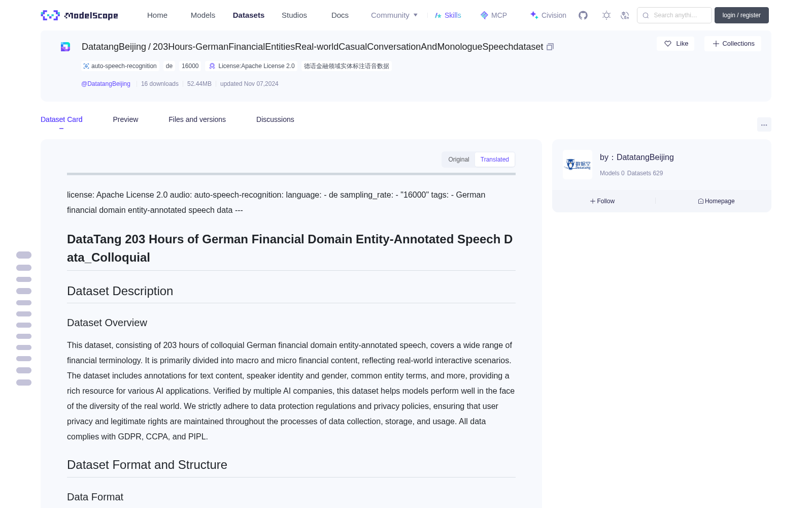
Task: Jump to the first outline marker on the left
Action: pyautogui.click(x=24, y=255)
